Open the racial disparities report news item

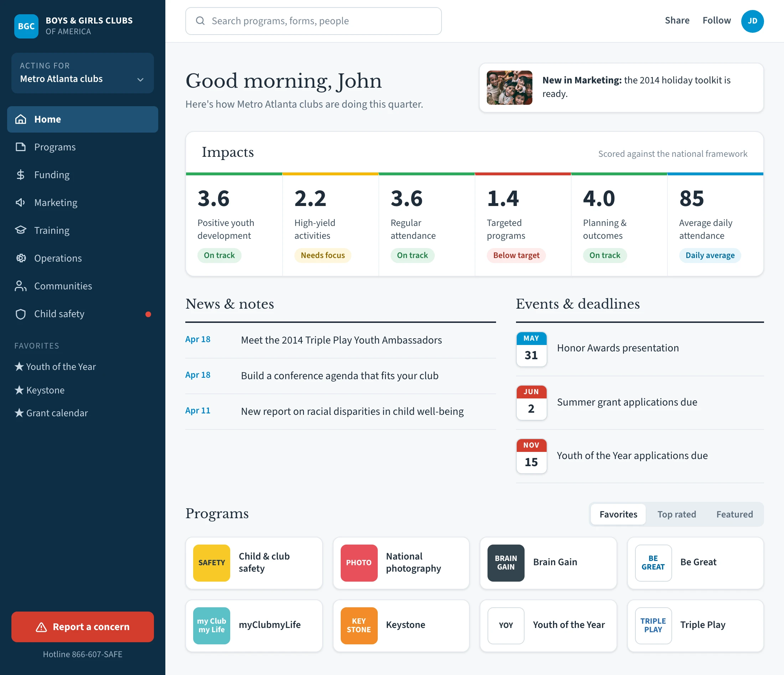340,411
